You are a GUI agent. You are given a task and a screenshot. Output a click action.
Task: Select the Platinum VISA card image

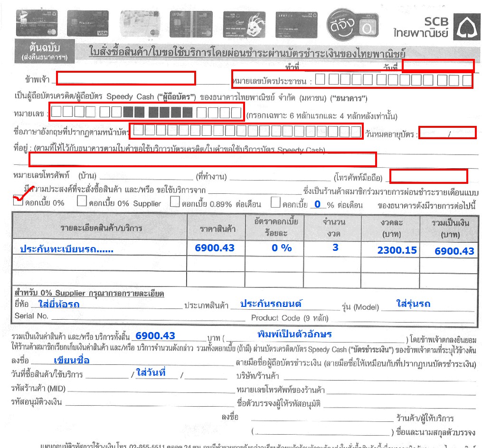click(x=87, y=23)
